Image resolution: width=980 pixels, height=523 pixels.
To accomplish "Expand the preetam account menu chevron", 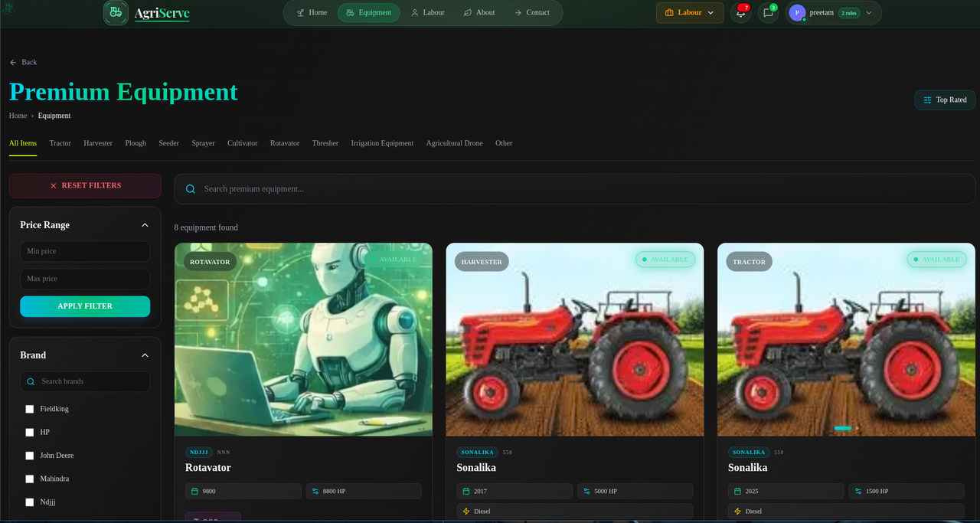I will [x=869, y=12].
